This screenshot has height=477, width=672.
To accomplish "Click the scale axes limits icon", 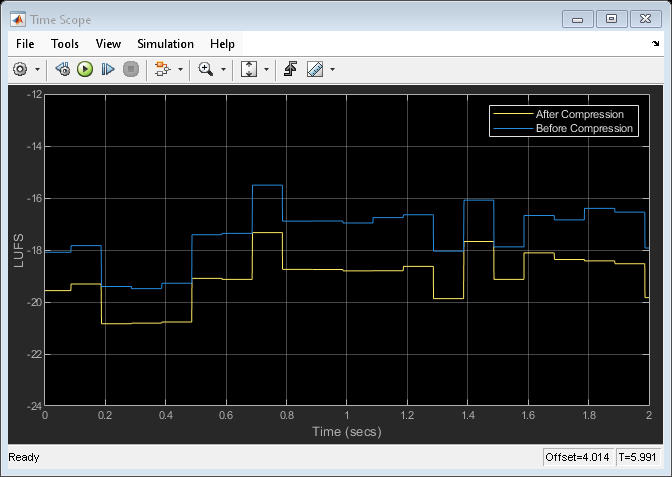I will 249,69.
